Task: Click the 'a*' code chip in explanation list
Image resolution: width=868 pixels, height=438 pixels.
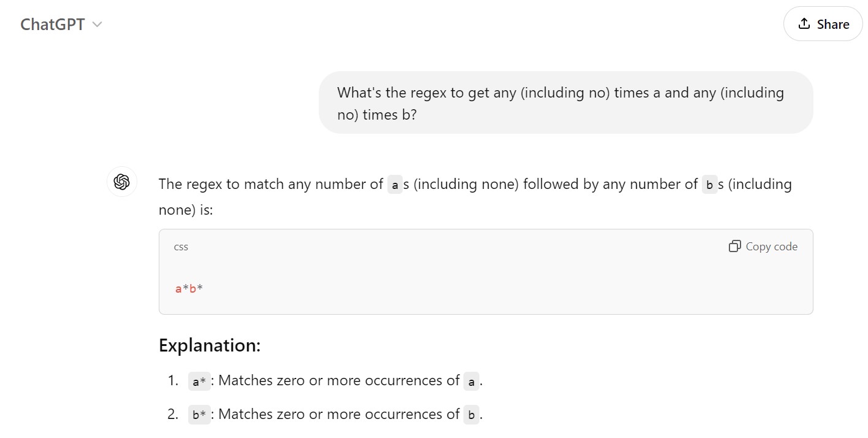Action: [199, 382]
